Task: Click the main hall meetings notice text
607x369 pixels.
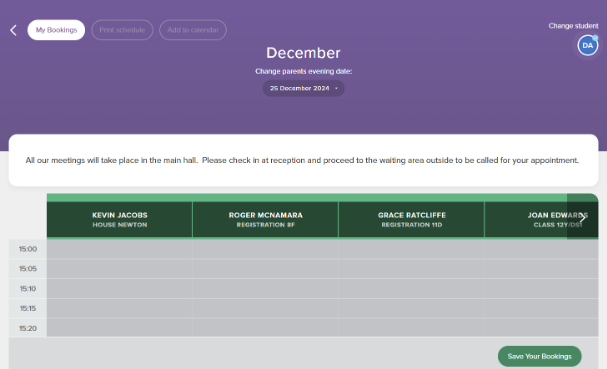Action: tap(302, 160)
